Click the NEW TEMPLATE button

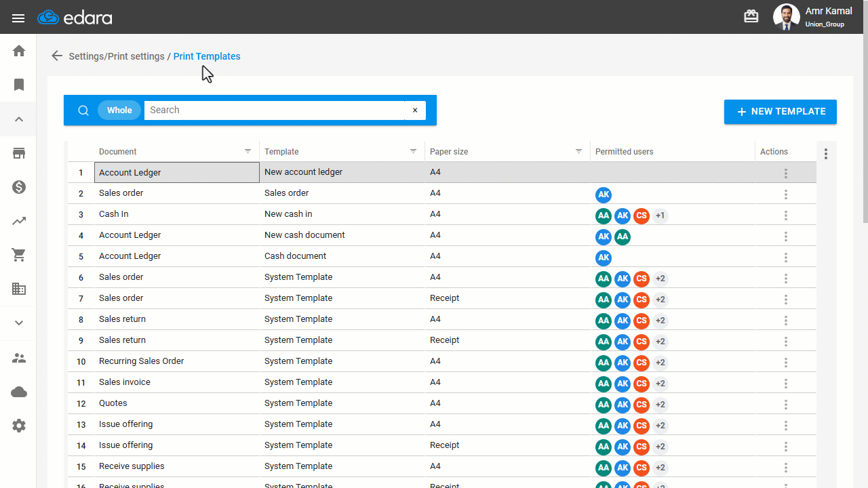(x=781, y=112)
